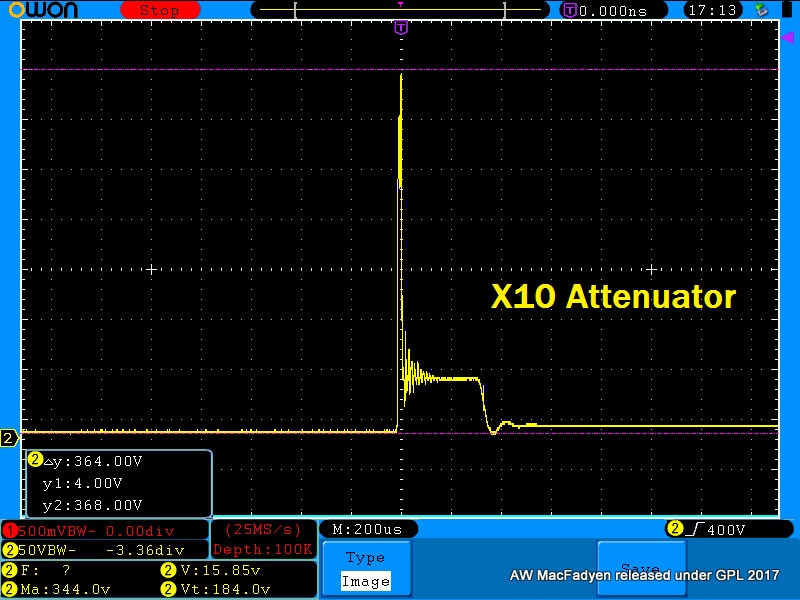The height and width of the screenshot is (600, 800).
Task: Click the waveform memory position bar at top
Action: point(402,10)
